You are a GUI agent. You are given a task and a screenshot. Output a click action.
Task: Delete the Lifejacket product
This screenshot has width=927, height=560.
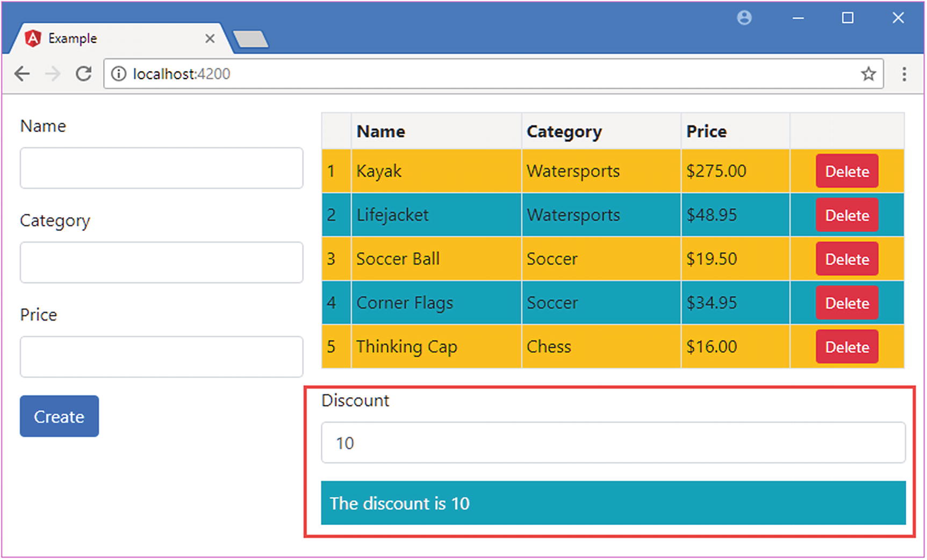pos(847,215)
